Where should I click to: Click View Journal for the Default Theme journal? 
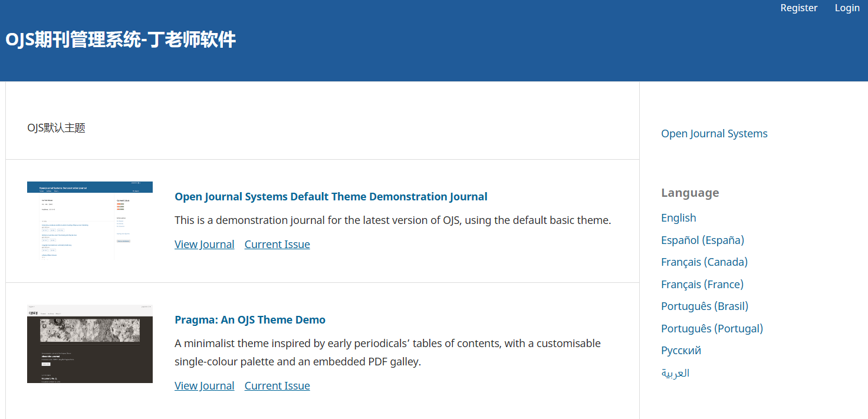click(x=204, y=245)
